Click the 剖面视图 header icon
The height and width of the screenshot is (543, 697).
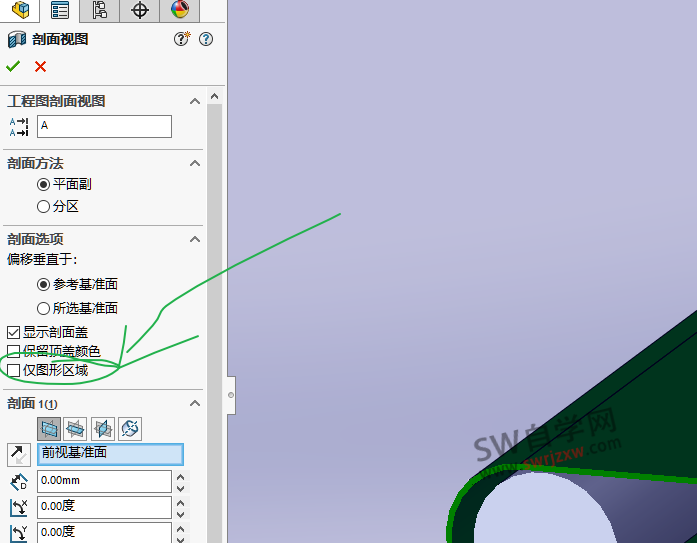point(17,40)
